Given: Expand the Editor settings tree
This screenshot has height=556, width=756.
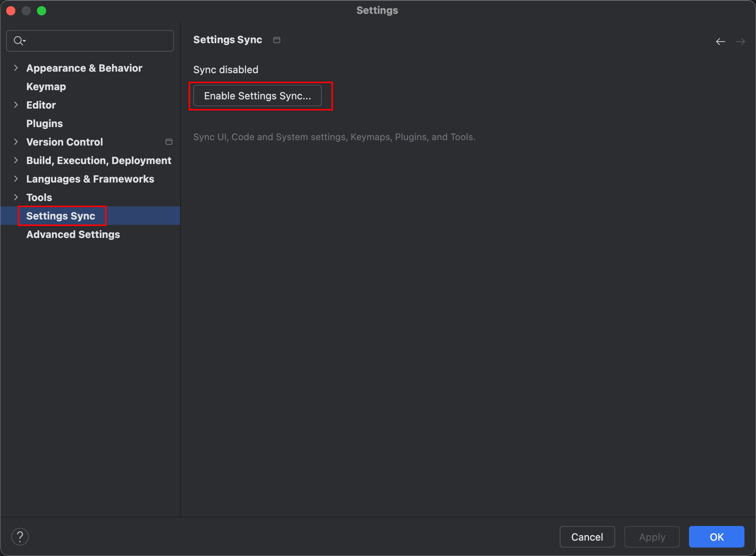Looking at the screenshot, I should click(x=16, y=105).
